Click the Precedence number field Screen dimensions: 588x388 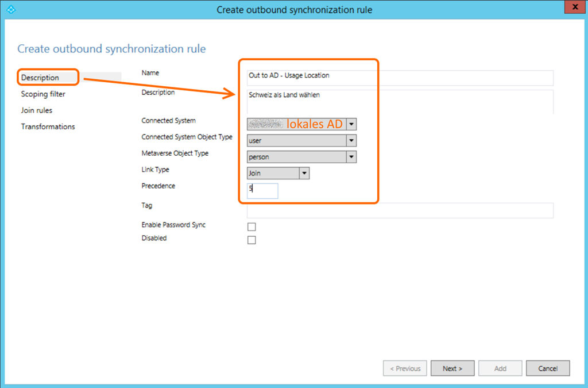262,191
